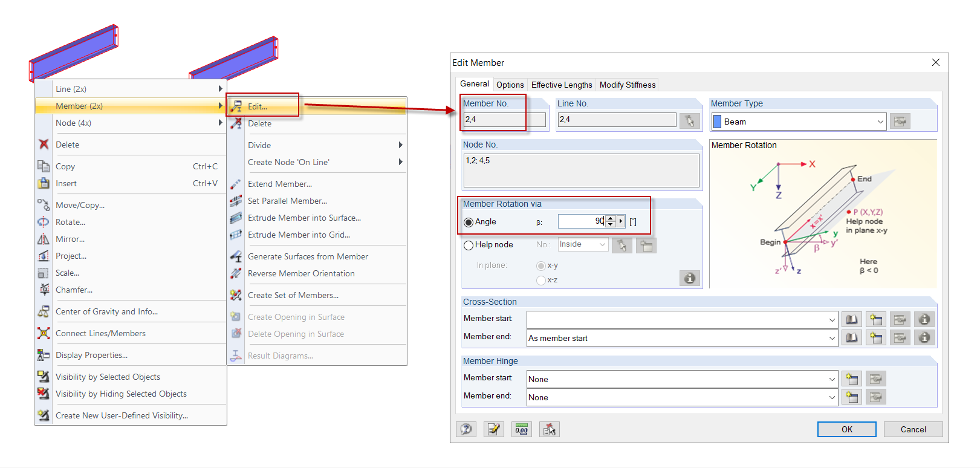980x468 pixels.
Task: Open the Effective Lengths tab
Action: [562, 85]
